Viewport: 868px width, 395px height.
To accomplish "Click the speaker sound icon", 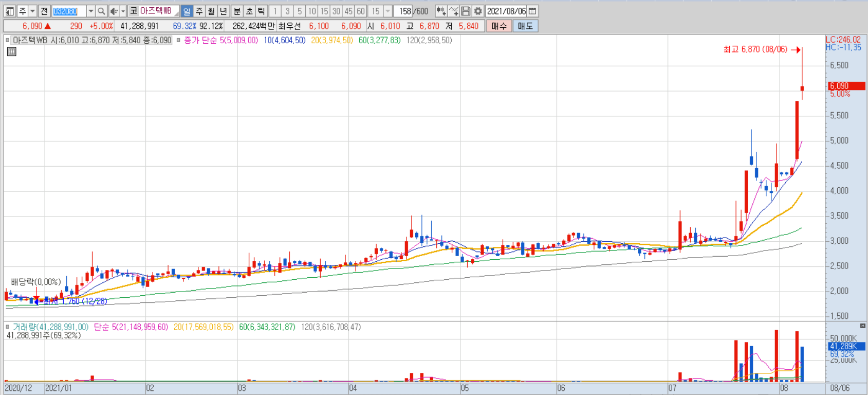I will click(x=114, y=11).
